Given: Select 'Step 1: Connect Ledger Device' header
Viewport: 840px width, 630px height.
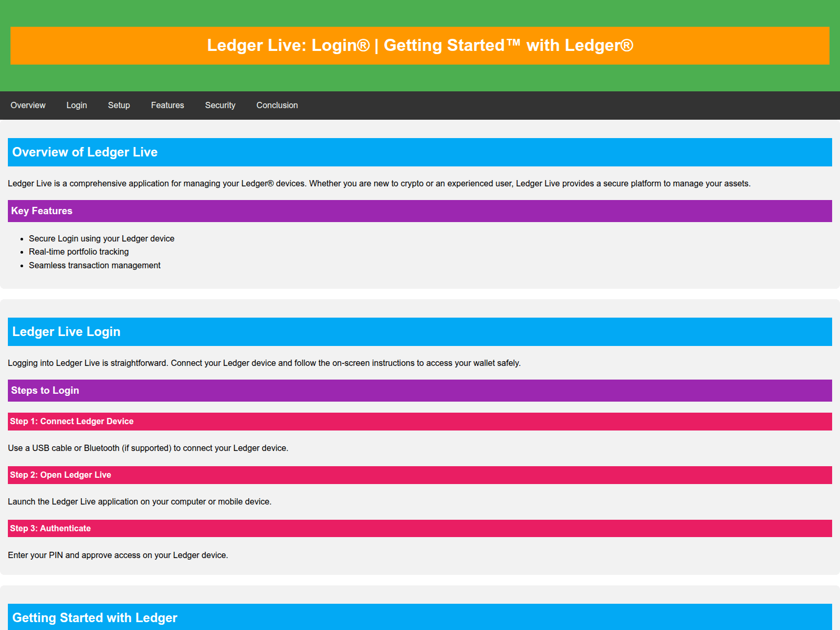Looking at the screenshot, I should coord(72,422).
